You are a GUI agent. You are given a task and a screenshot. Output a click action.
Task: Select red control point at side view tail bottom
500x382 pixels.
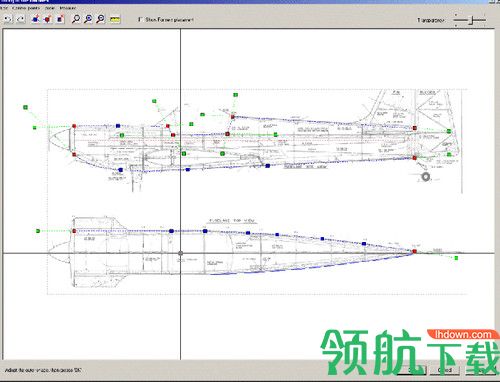tap(415, 158)
